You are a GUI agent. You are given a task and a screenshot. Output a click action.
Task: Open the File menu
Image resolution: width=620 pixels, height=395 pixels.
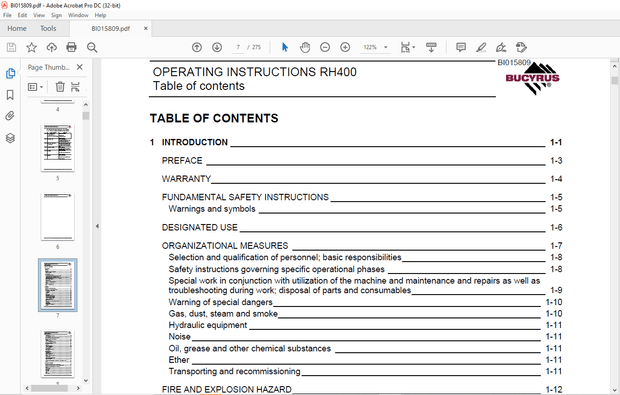click(x=7, y=15)
